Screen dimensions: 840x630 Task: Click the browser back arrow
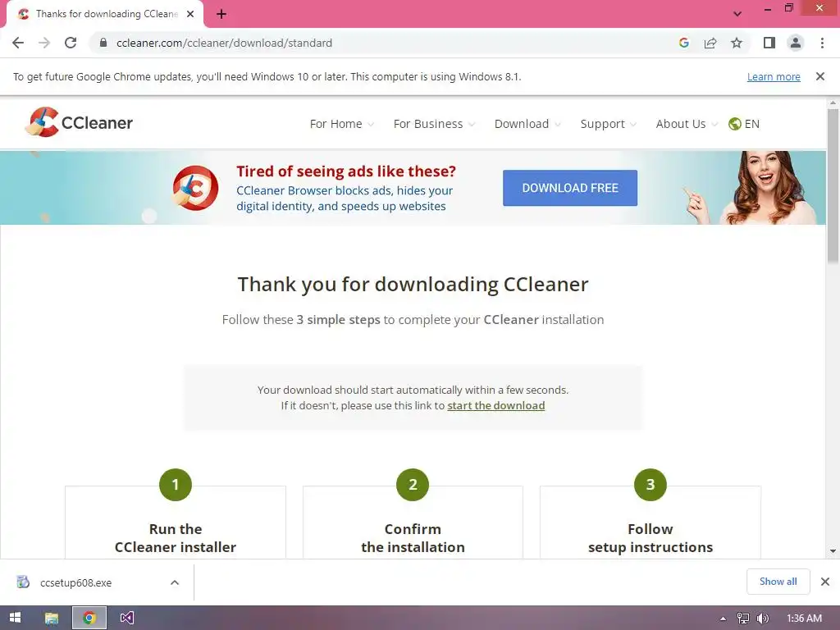click(x=18, y=43)
